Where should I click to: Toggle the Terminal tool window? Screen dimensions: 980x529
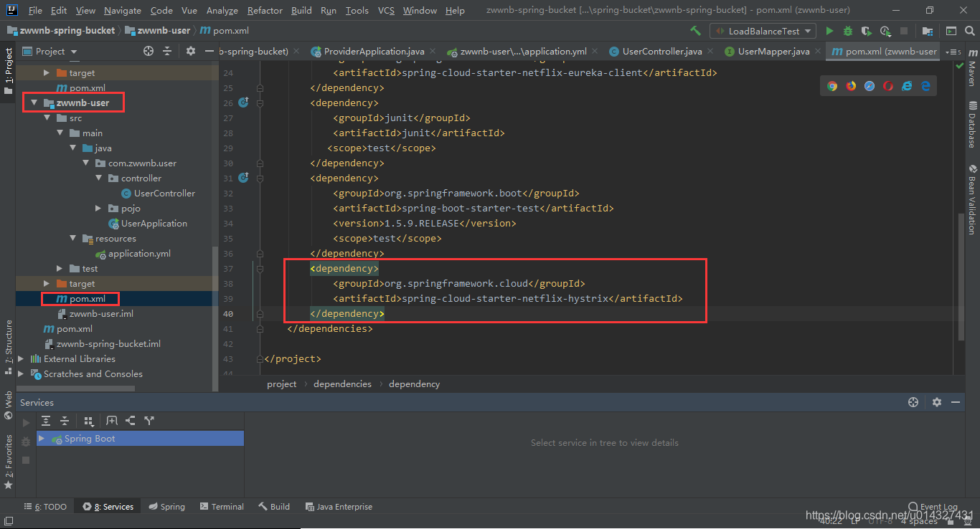coord(222,506)
